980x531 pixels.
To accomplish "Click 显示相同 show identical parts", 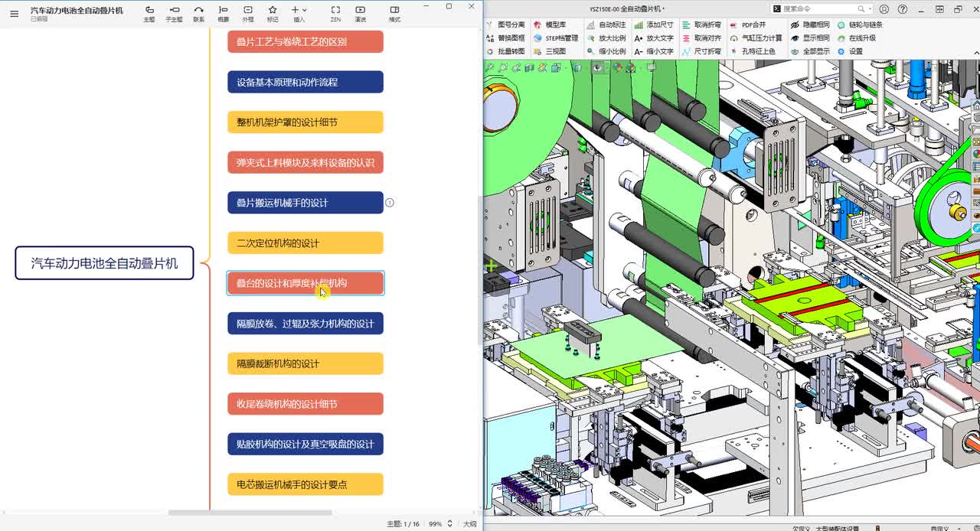I will 811,37.
